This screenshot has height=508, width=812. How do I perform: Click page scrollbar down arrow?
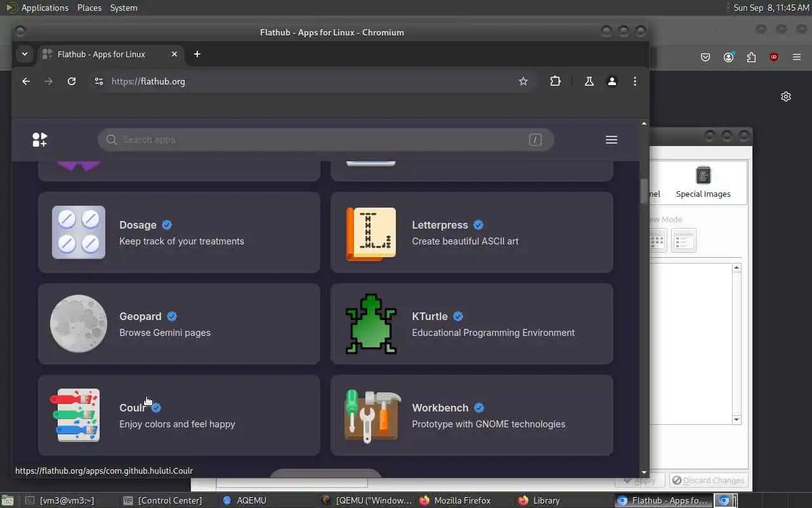[645, 472]
